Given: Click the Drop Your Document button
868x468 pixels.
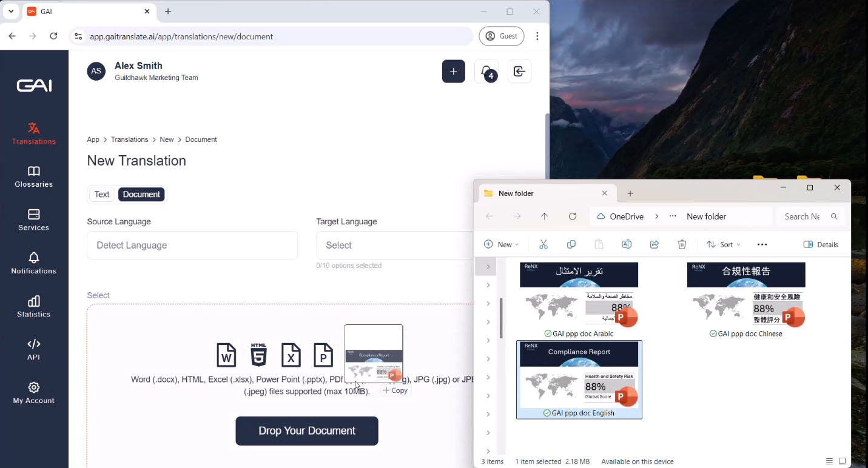Looking at the screenshot, I should coord(307,431).
